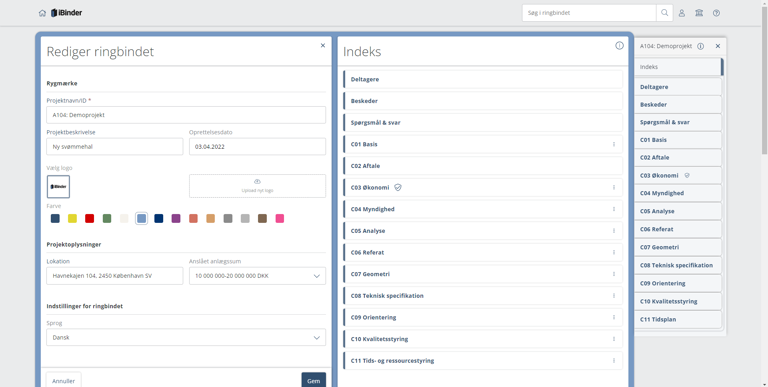The height and width of the screenshot is (387, 768).
Task: Open the user profile icon
Action: point(682,13)
